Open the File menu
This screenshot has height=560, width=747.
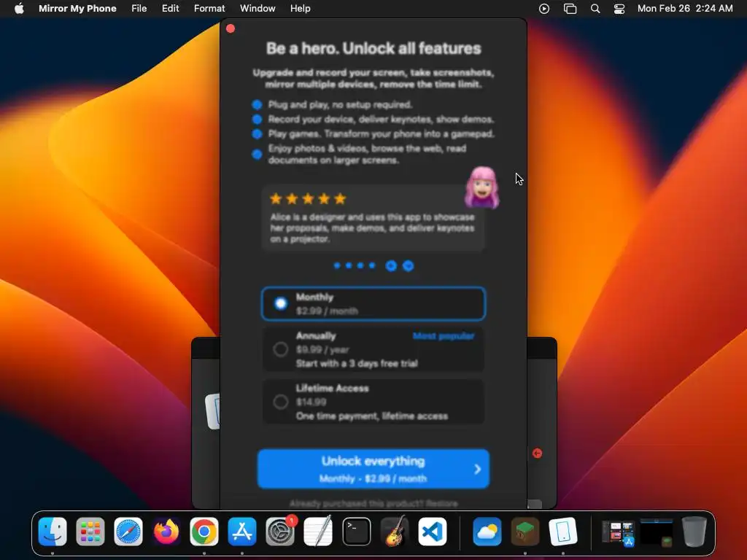[x=139, y=9]
